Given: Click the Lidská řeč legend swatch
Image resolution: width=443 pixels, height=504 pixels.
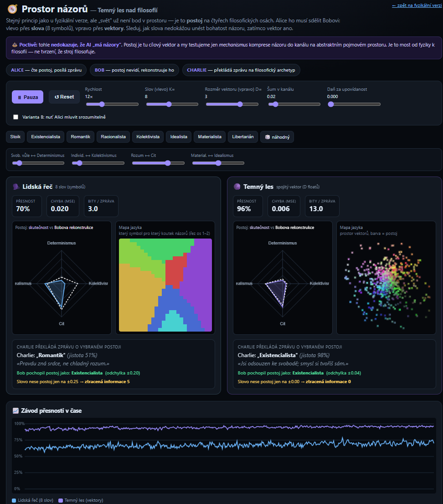Looking at the screenshot, I should (x=14, y=500).
